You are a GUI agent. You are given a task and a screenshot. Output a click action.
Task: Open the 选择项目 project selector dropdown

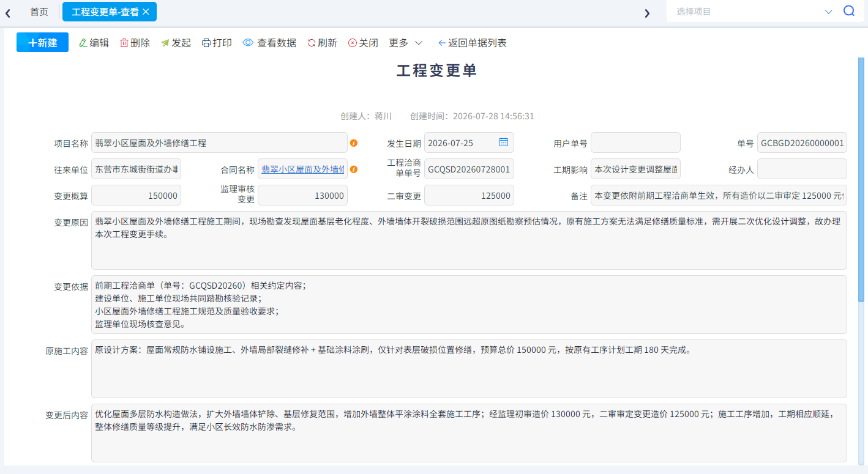[x=754, y=12]
